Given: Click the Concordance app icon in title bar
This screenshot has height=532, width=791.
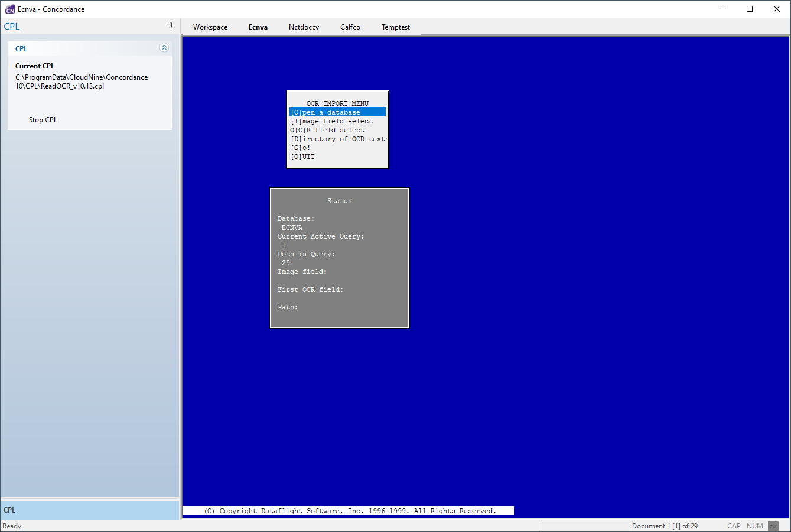Looking at the screenshot, I should (9, 9).
